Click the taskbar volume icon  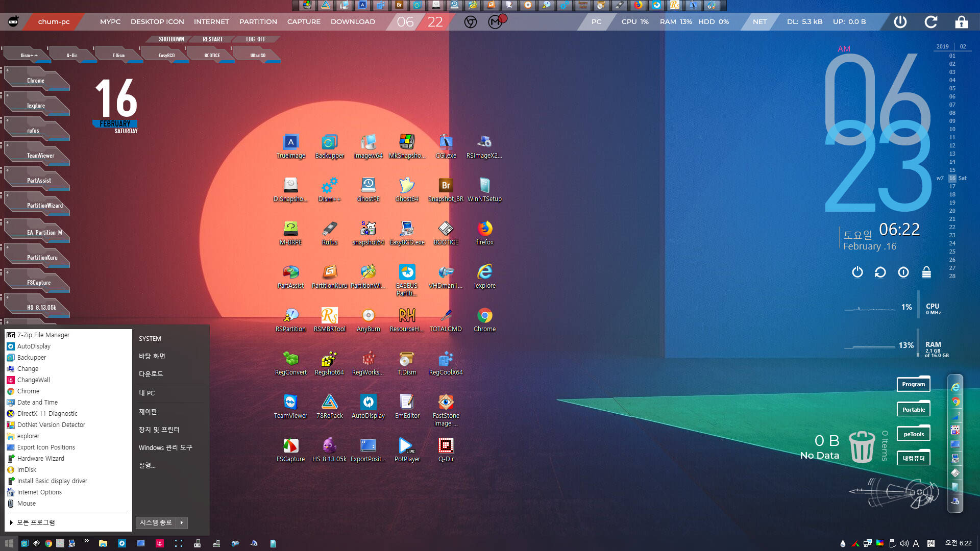click(904, 543)
